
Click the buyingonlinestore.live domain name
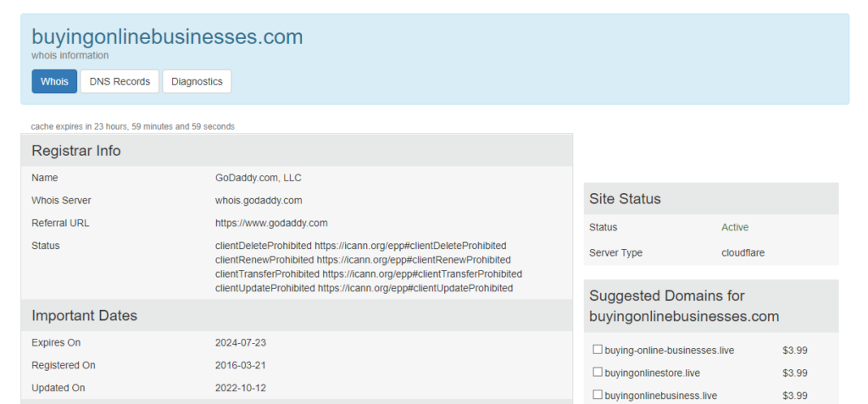[x=652, y=373]
